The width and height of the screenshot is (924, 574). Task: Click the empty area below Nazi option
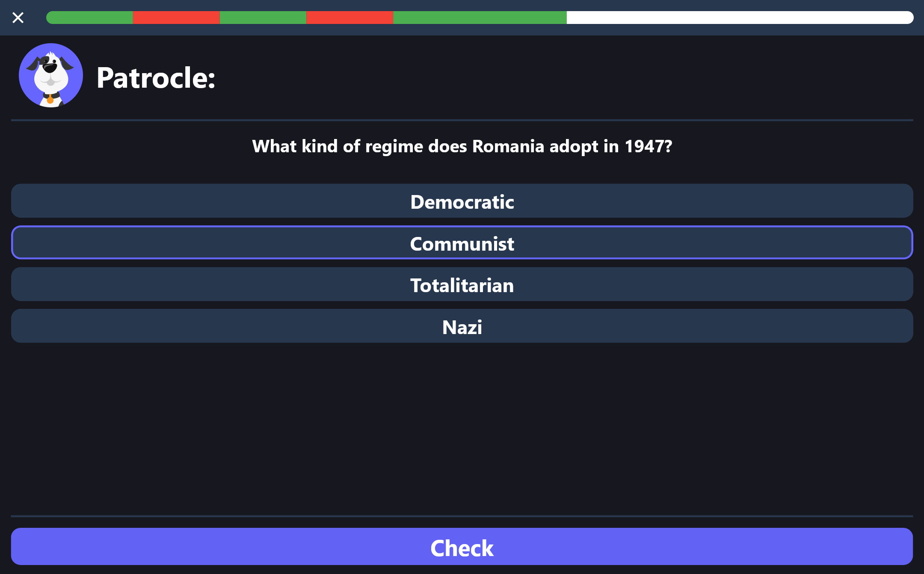(462, 428)
